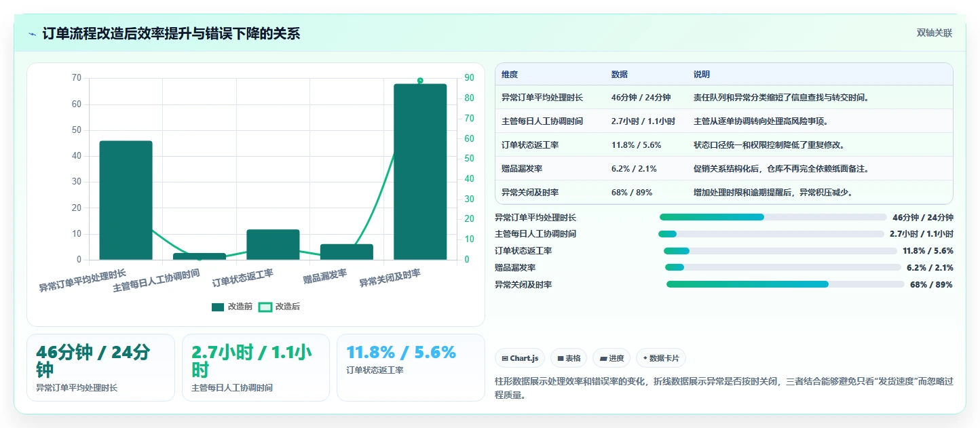This screenshot has width=980, height=428.
Task: Click table row label 异常订单平均处理时长
Action: (542, 98)
